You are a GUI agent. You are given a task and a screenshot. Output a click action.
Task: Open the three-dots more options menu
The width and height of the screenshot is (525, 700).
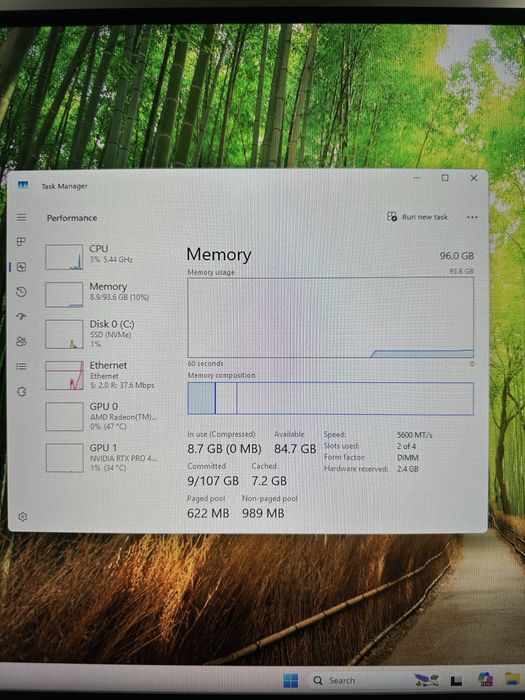coord(472,217)
